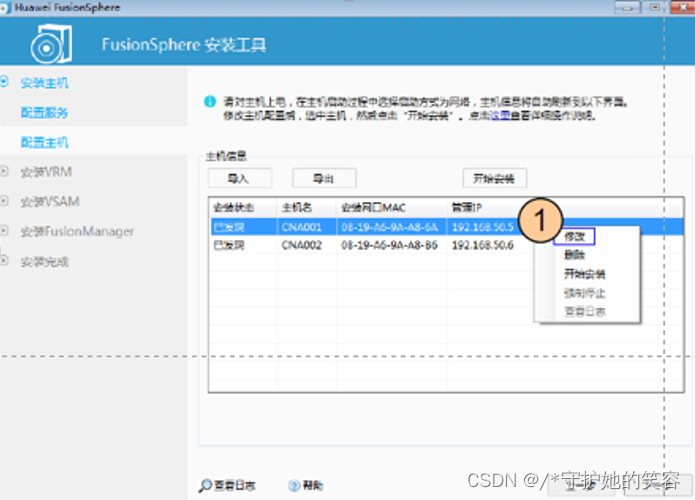The image size is (696, 500).
Task: Select host name CNA001 cell
Action: tap(301, 227)
